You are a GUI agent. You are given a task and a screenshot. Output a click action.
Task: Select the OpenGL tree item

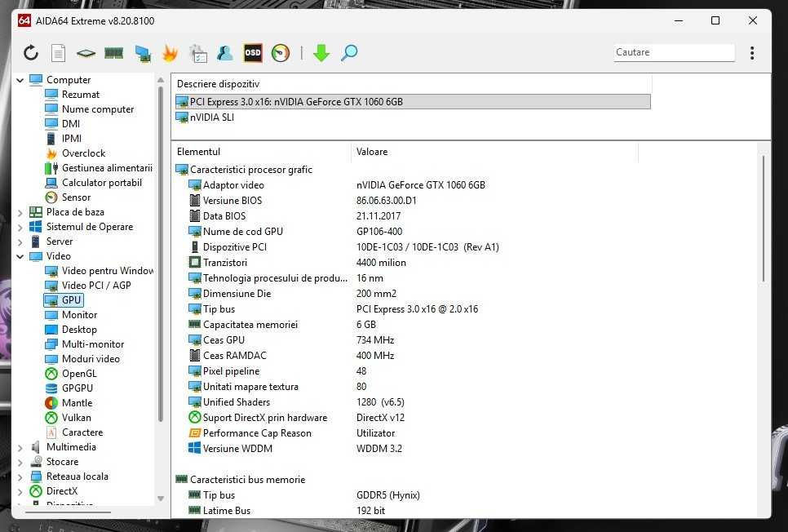click(79, 374)
